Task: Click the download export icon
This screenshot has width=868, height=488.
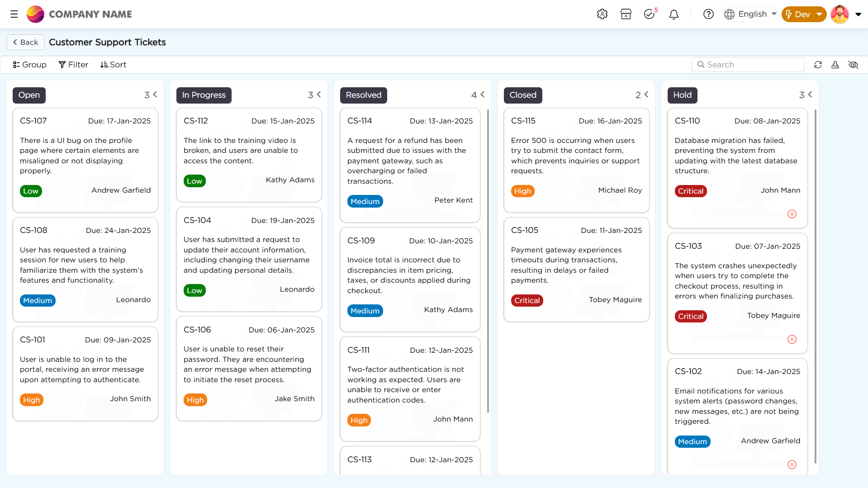Action: [835, 65]
